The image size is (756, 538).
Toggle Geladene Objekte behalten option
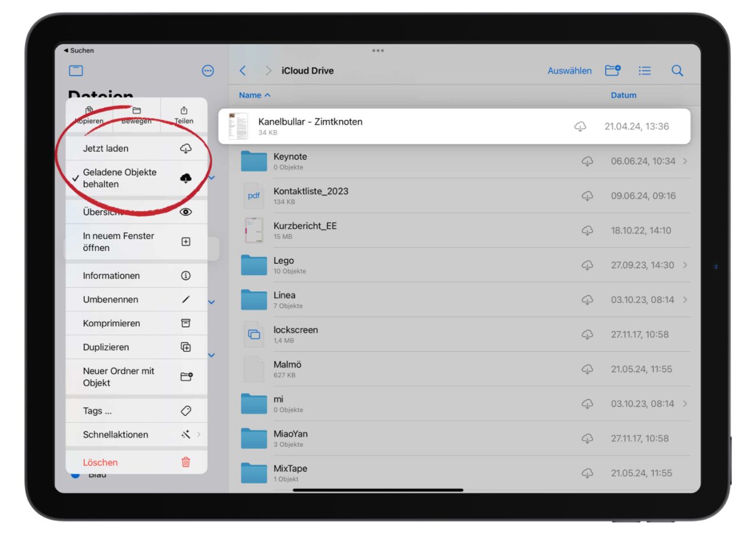136,178
